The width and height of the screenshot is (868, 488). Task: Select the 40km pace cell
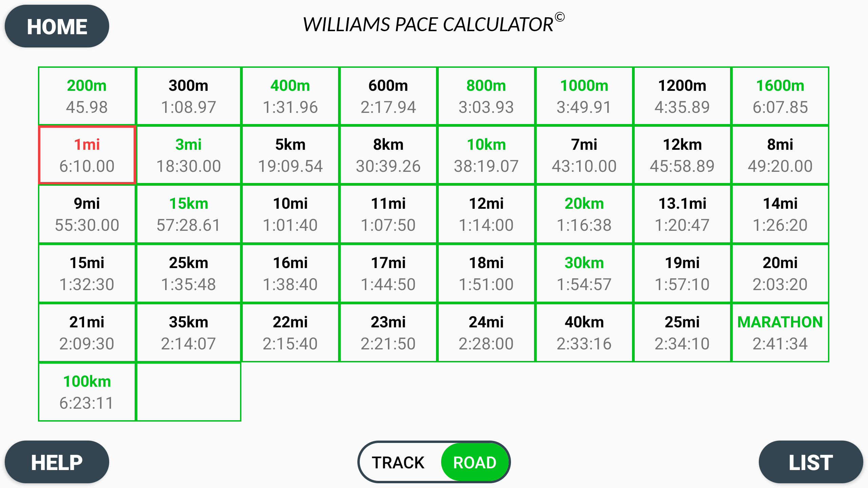point(584,332)
